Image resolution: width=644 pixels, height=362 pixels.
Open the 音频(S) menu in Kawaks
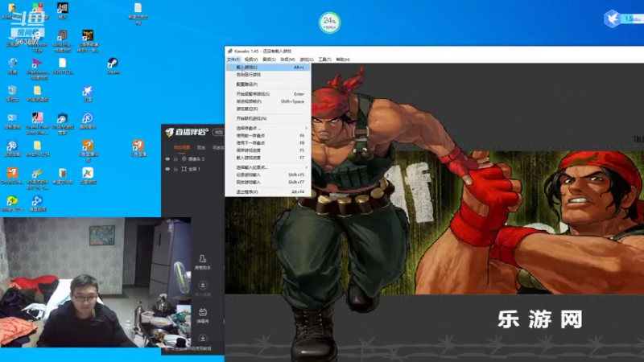[269, 60]
